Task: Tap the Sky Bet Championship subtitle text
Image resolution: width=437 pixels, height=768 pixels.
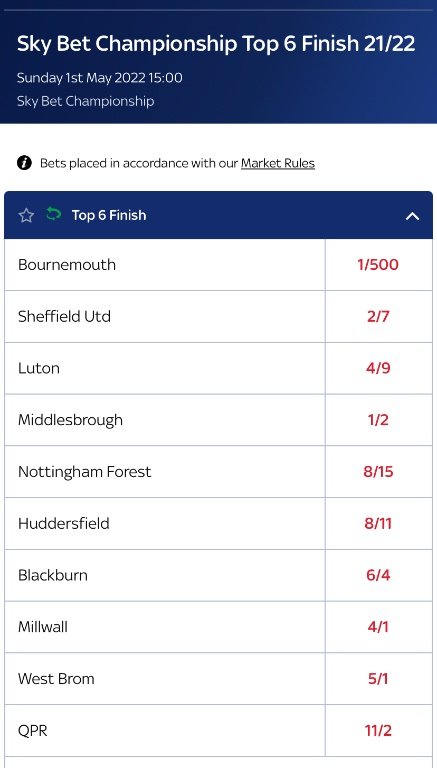Action: 86,101
